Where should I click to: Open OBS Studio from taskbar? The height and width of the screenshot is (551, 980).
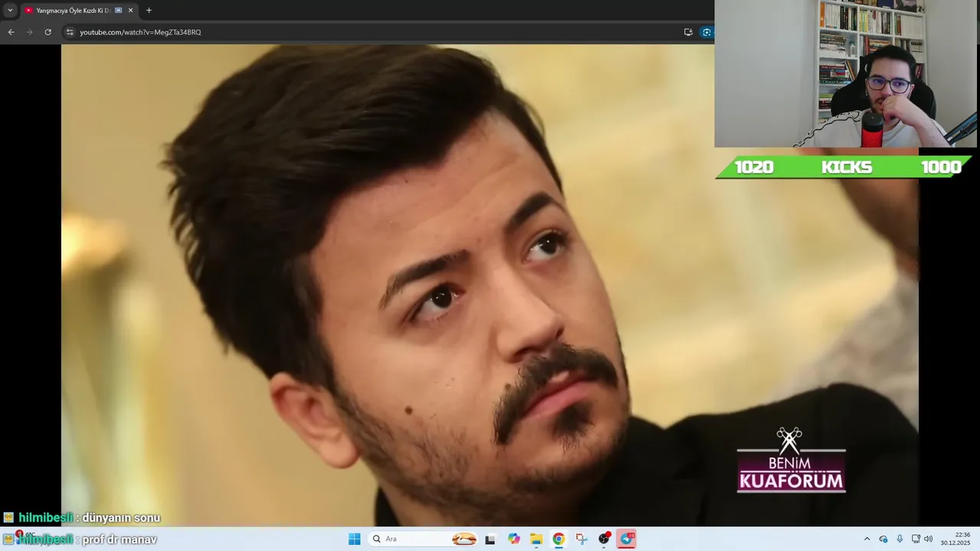604,539
